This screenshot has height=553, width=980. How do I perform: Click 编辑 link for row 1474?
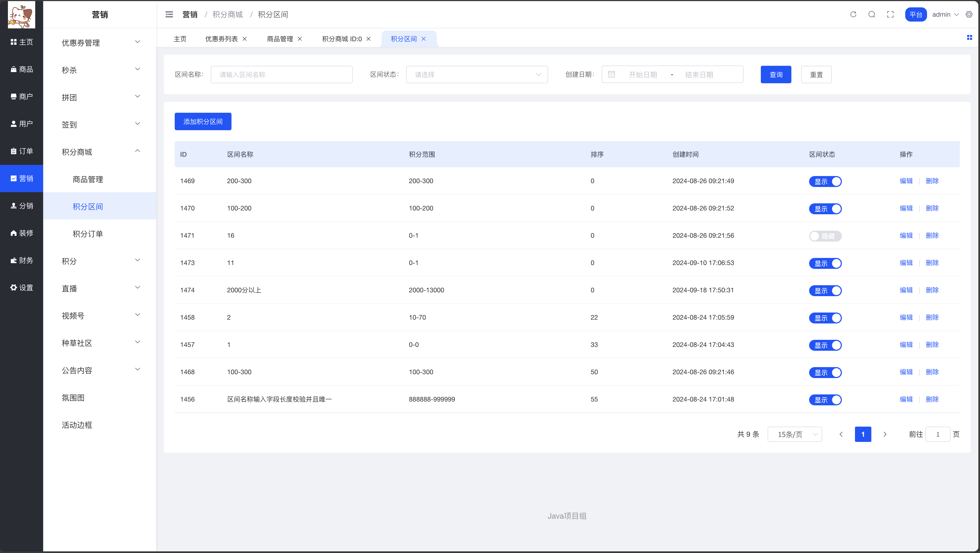point(906,290)
